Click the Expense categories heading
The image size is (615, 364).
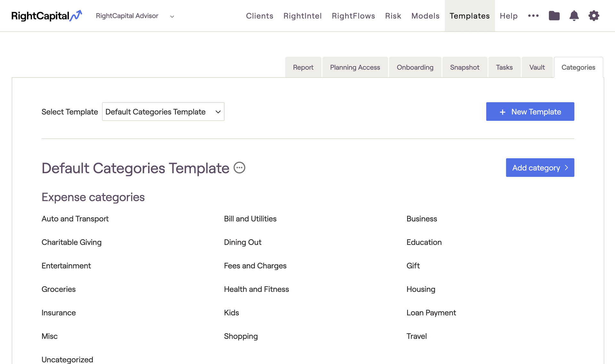click(x=93, y=197)
